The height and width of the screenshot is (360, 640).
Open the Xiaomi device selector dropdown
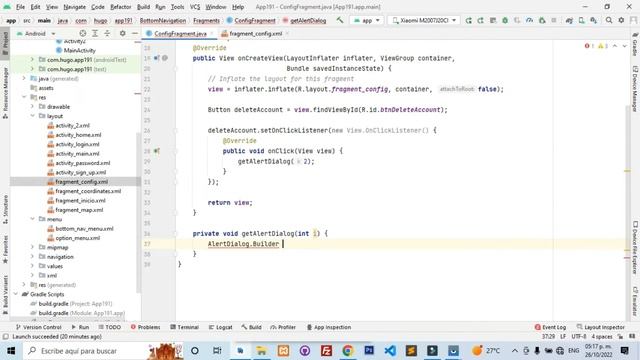click(424, 20)
